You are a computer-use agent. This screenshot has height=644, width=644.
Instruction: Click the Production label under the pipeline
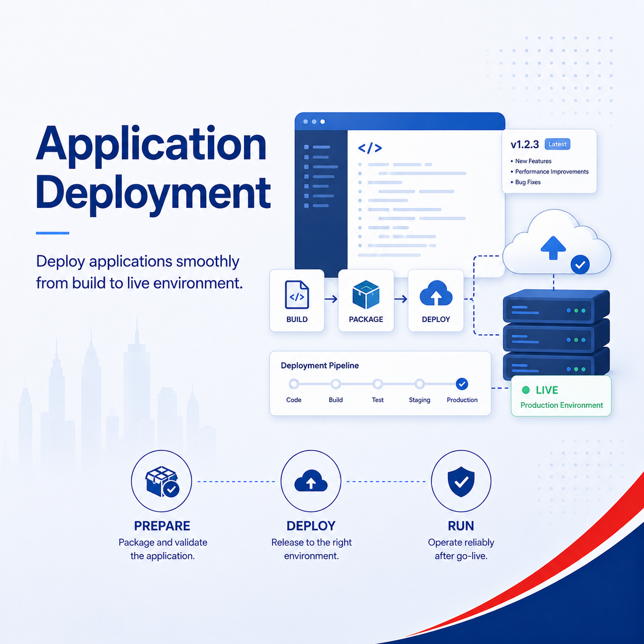[x=462, y=400]
